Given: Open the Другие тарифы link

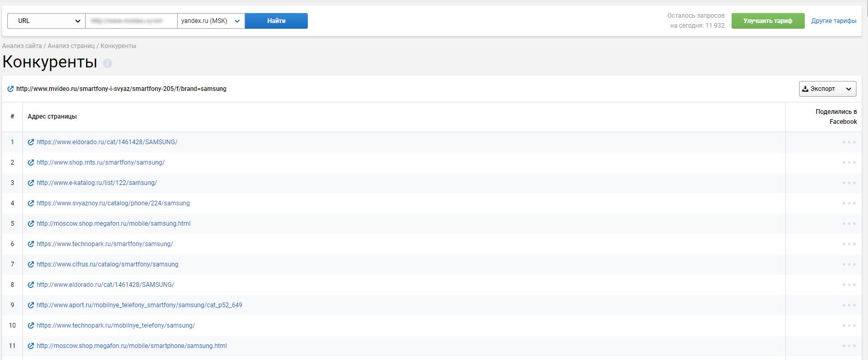Looking at the screenshot, I should pos(834,21).
